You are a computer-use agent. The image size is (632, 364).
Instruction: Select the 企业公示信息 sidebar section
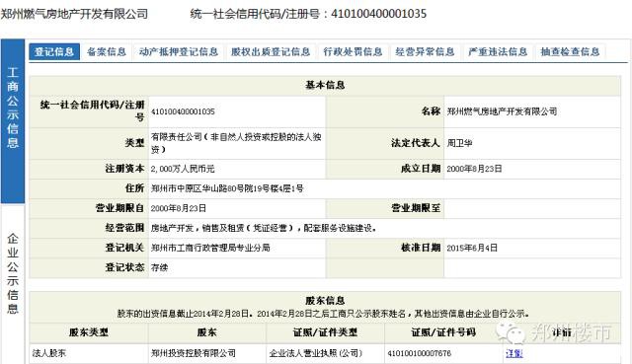pos(13,274)
